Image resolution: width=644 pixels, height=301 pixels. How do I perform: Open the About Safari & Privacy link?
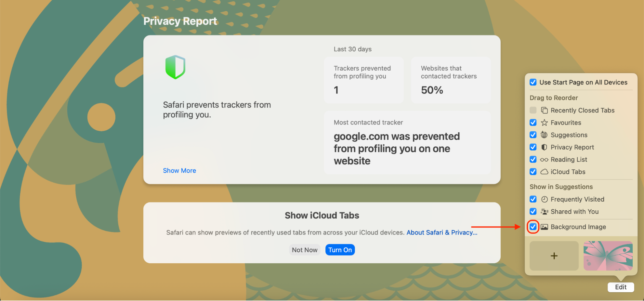click(442, 233)
